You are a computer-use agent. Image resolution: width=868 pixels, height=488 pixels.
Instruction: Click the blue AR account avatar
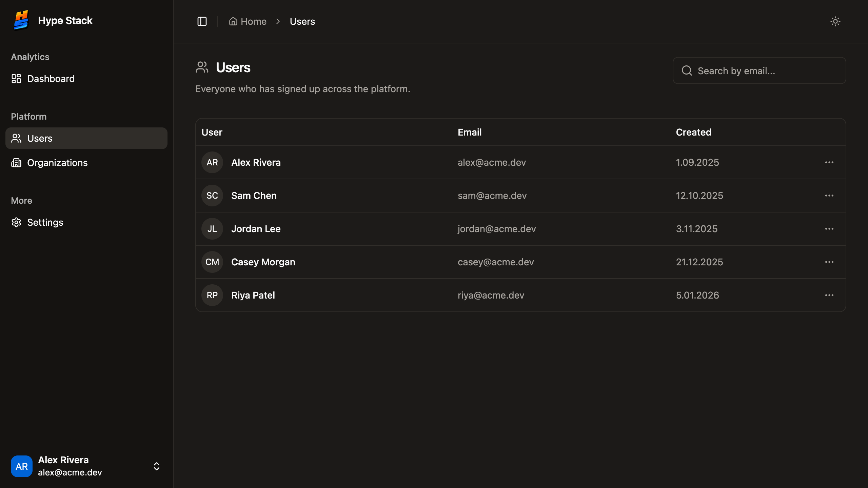[x=22, y=466]
